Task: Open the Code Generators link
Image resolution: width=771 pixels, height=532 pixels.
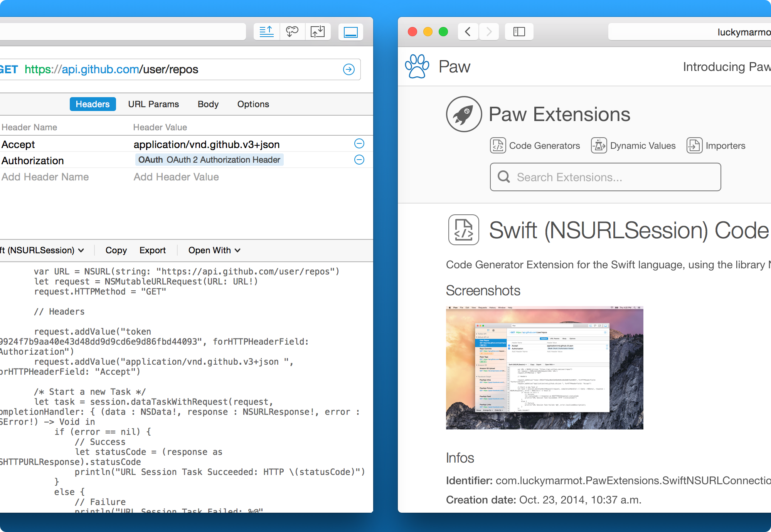Action: 544,146
